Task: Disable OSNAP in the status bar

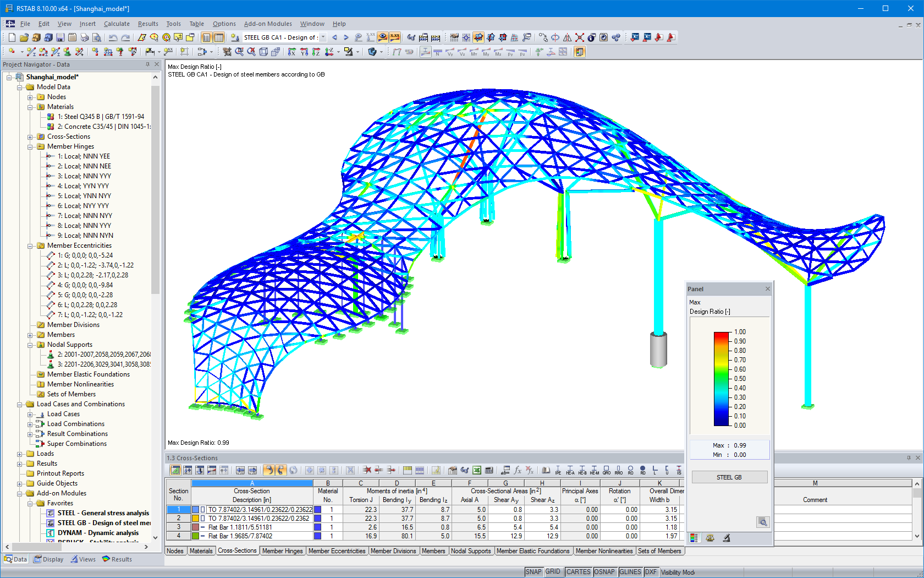Action: pyautogui.click(x=604, y=572)
